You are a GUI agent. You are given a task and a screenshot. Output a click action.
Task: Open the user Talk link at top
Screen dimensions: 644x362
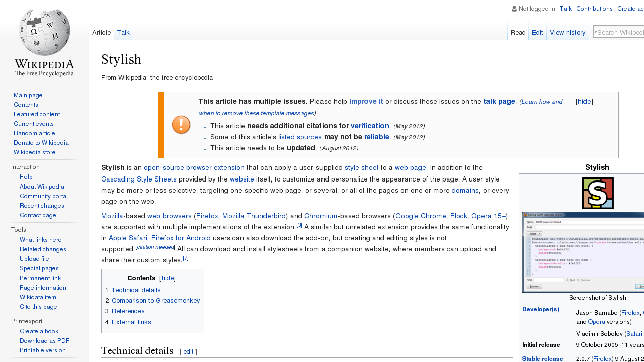click(566, 9)
